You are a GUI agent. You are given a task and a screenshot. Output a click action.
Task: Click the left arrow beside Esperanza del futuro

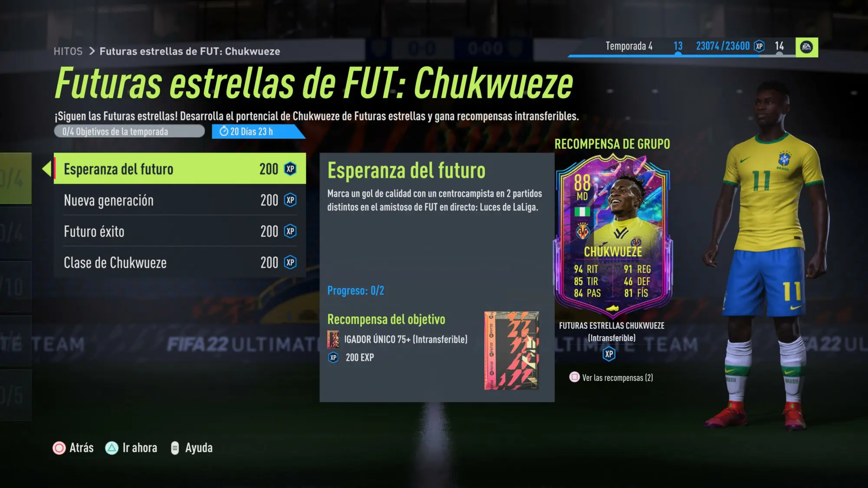point(46,169)
